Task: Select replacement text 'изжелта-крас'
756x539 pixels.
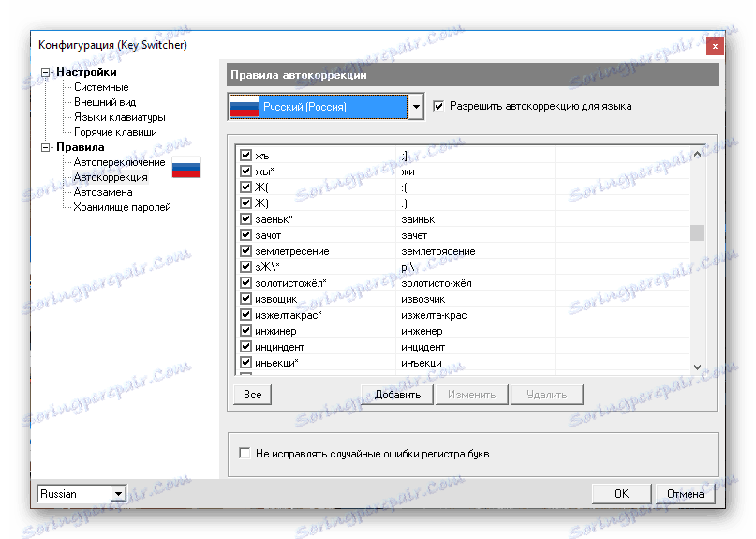Action: (434, 315)
